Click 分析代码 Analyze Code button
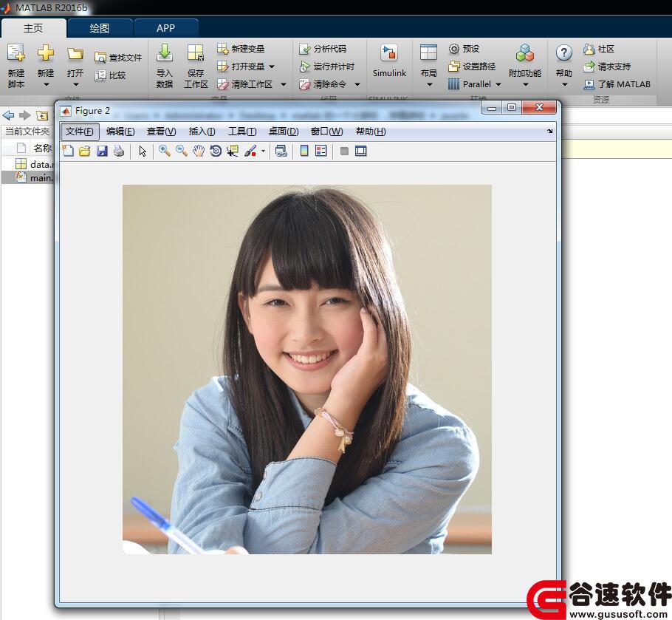The image size is (672, 620). (x=323, y=49)
